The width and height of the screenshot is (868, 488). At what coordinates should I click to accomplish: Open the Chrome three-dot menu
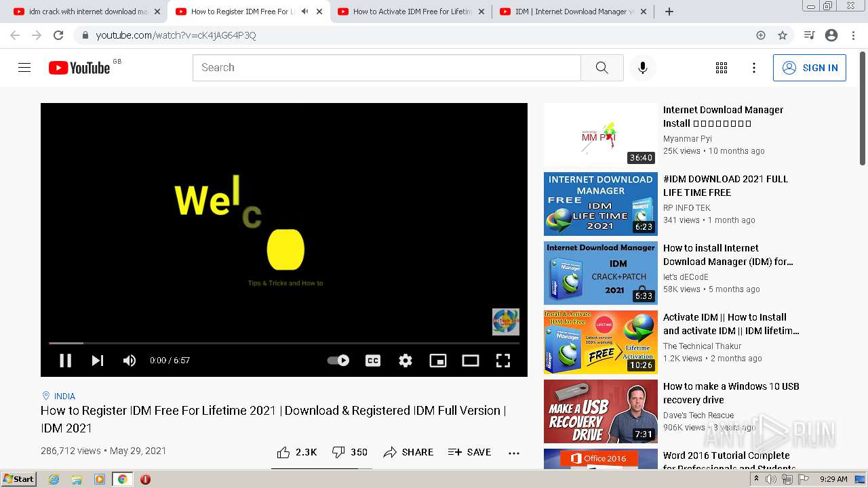click(x=853, y=35)
